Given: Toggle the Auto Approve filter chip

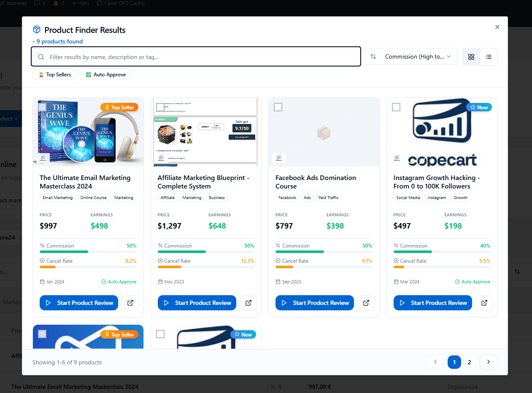Looking at the screenshot, I should (105, 75).
